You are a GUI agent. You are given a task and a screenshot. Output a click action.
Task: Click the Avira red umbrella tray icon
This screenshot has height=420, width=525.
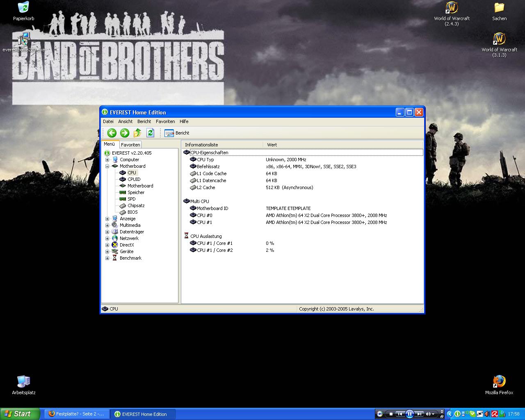point(495,414)
